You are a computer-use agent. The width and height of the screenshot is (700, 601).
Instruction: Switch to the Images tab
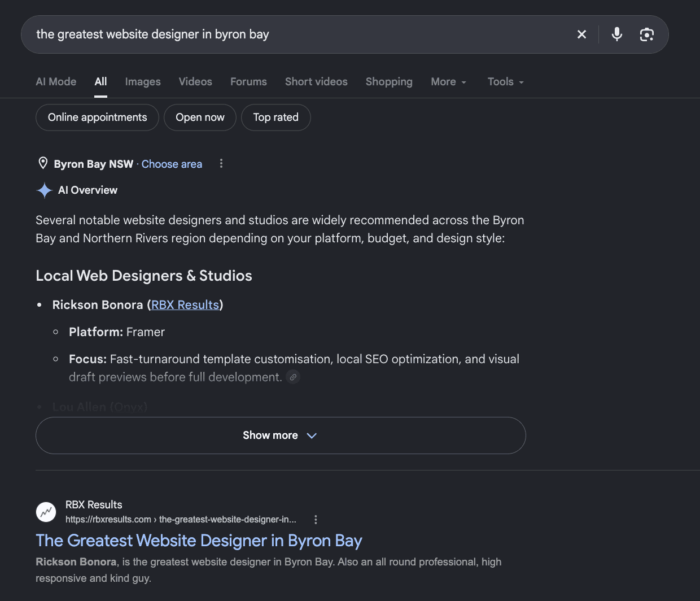point(143,82)
